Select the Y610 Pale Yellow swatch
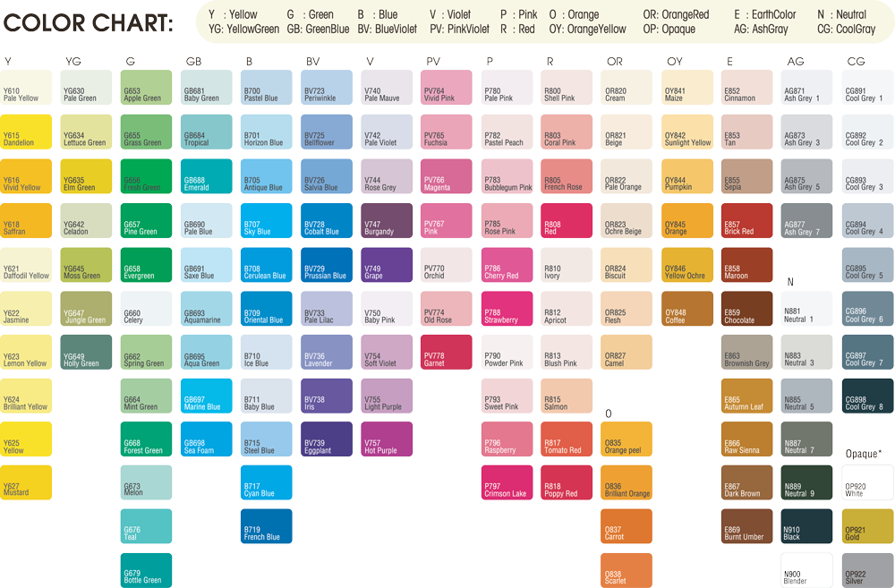This screenshot has height=588, width=895. (x=26, y=87)
